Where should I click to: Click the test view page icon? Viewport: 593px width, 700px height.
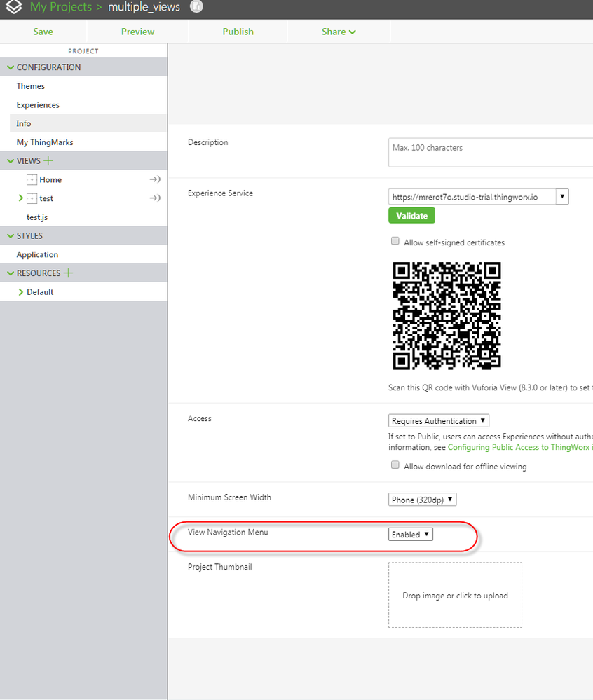pos(32,199)
